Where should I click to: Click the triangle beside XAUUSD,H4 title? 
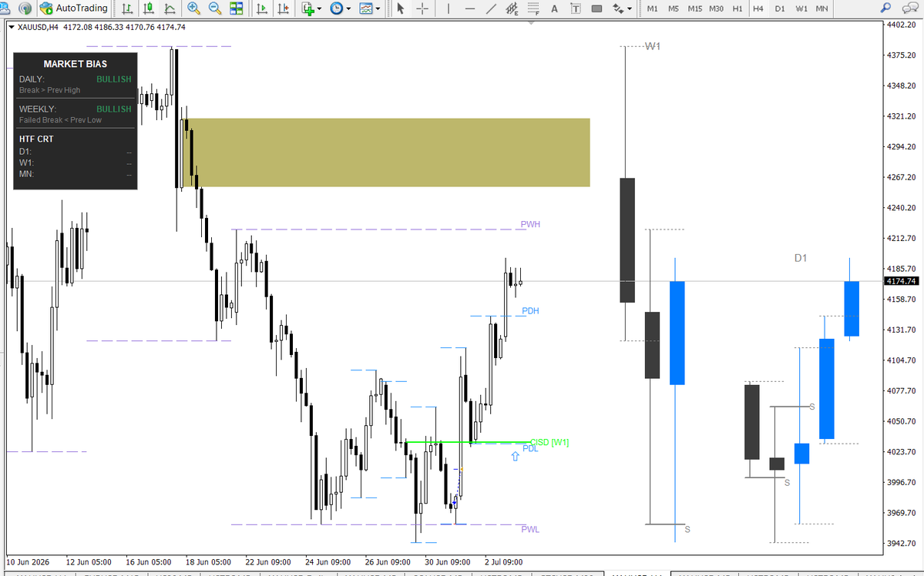[12, 27]
